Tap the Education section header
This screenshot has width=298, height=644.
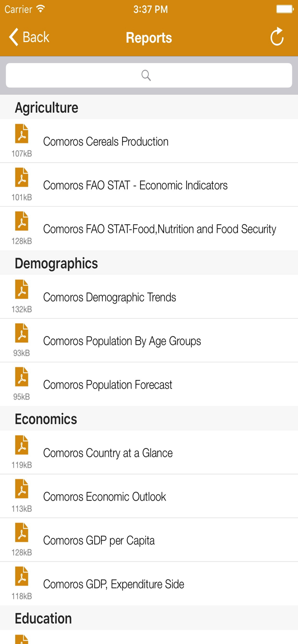point(43,618)
